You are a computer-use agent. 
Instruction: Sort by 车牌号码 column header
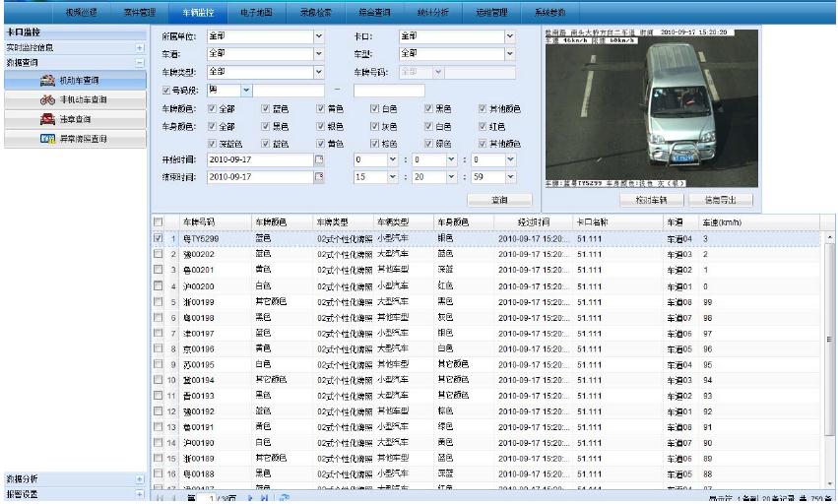(x=216, y=221)
